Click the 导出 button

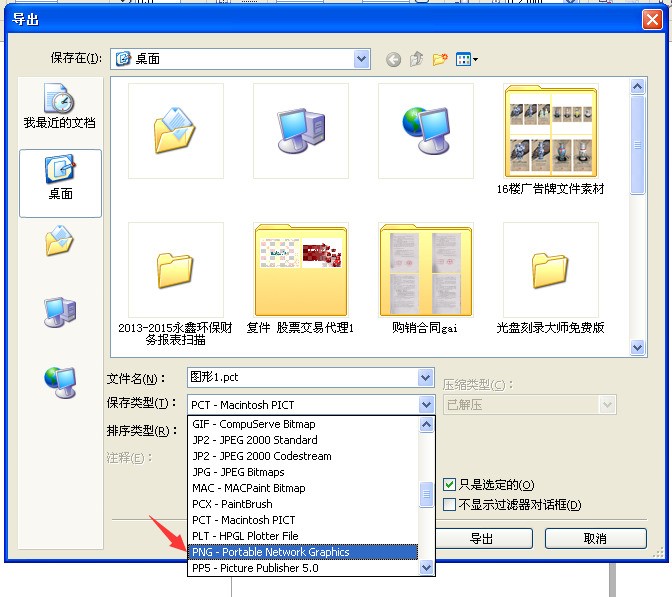pyautogui.click(x=483, y=538)
